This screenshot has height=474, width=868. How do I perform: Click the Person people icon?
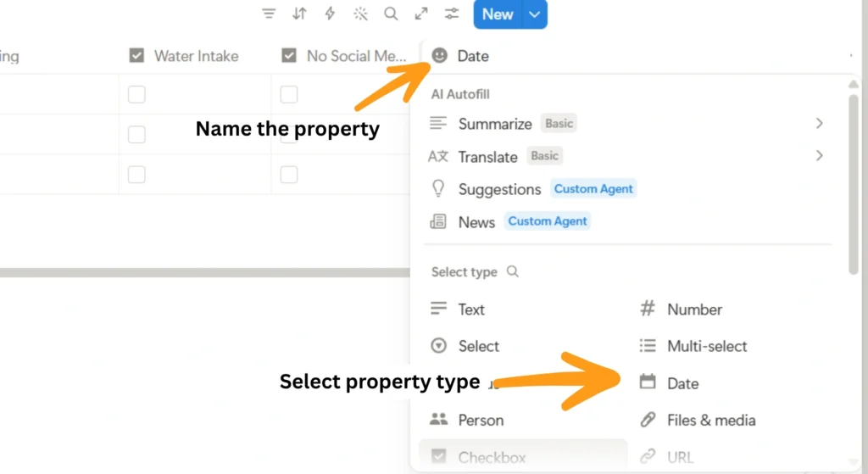tap(438, 419)
